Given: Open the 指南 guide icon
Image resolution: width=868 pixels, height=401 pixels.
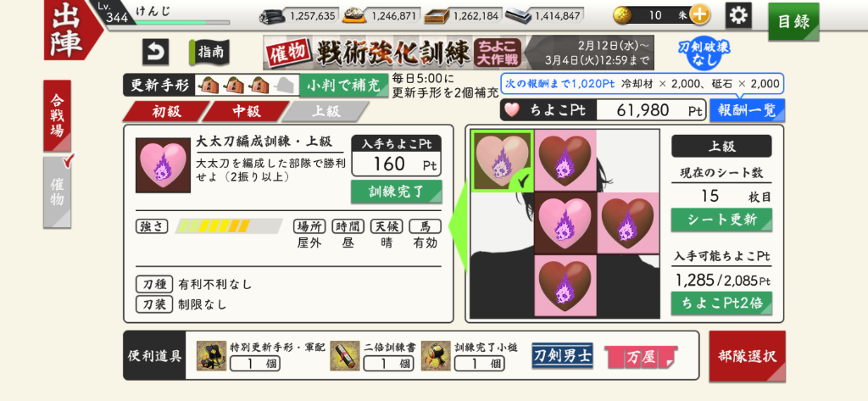Looking at the screenshot, I should click(x=209, y=53).
